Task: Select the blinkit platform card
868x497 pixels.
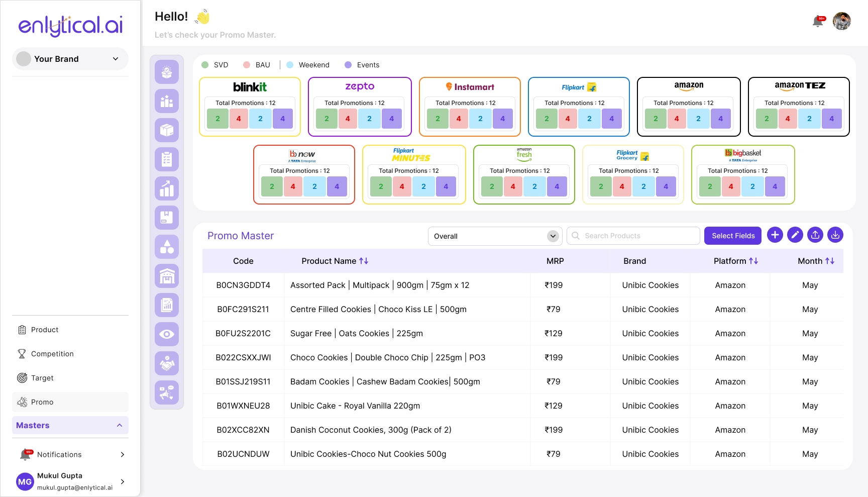Action: point(250,107)
